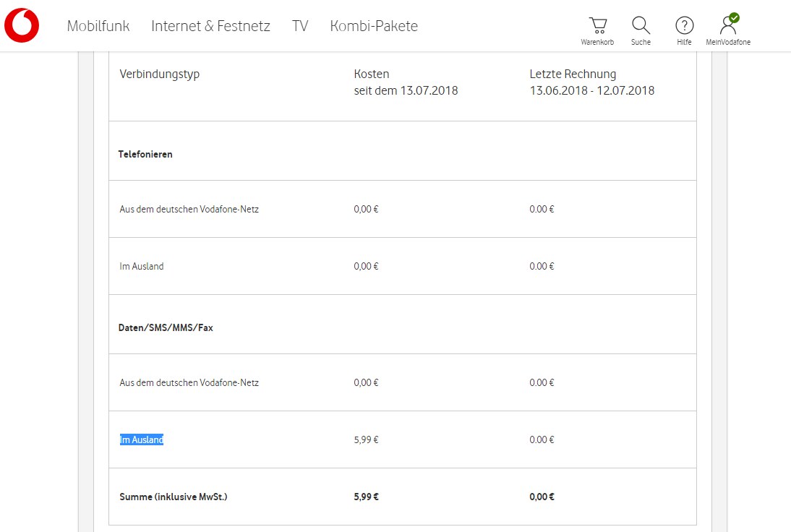
Task: Open the Hilfe question mark icon
Action: pyautogui.click(x=684, y=27)
